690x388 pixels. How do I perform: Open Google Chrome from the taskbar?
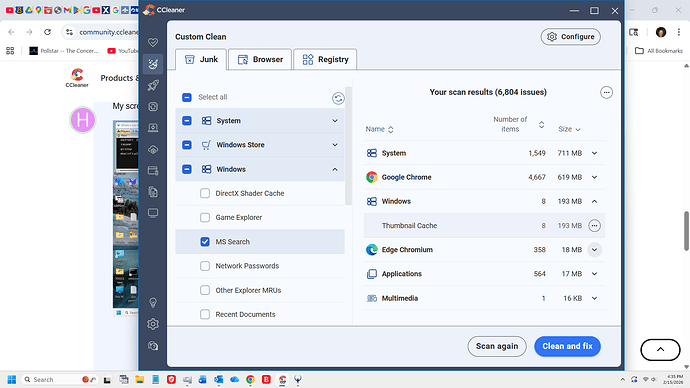250,379
